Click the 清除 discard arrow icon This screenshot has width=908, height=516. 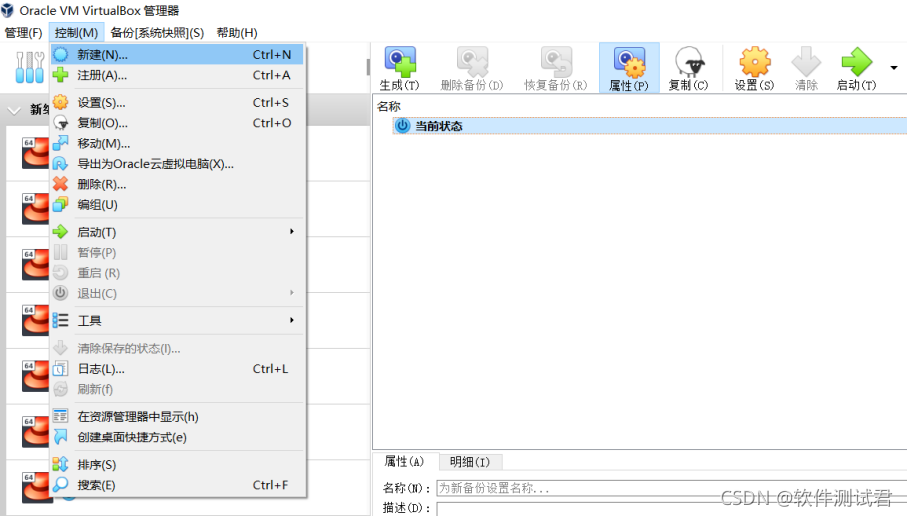(806, 61)
